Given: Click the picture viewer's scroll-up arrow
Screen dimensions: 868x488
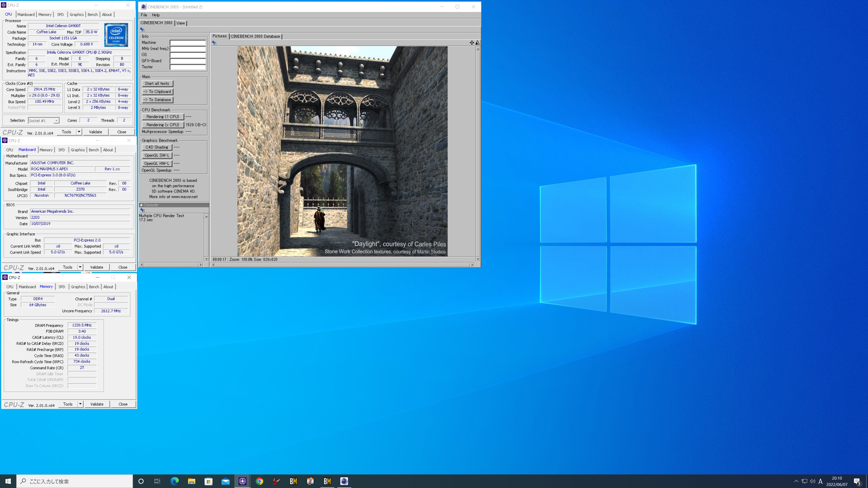Looking at the screenshot, I should [478, 49].
